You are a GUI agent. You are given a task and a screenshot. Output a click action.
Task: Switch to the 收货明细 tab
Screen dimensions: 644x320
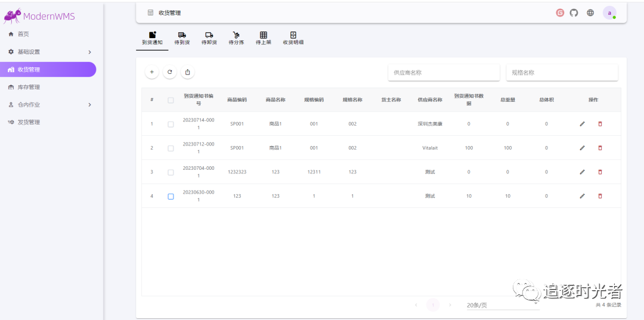(x=293, y=39)
